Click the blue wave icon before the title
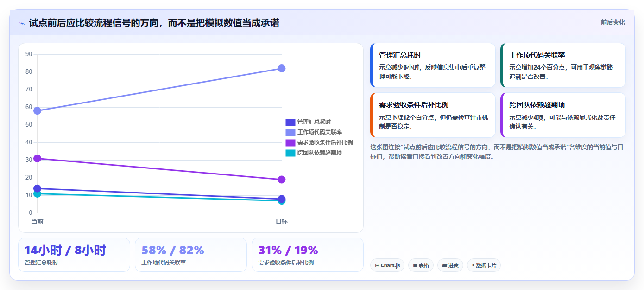The width and height of the screenshot is (644, 290). click(x=22, y=23)
